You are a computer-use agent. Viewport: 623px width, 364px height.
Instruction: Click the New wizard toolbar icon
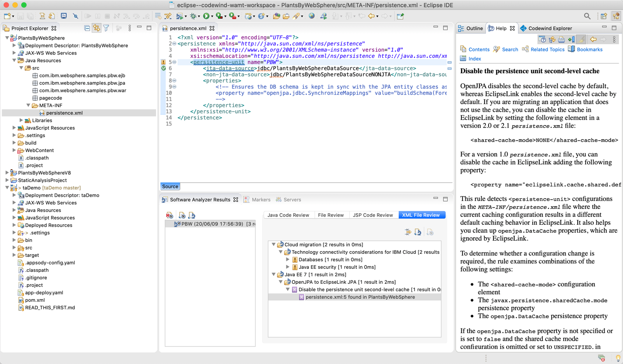[7, 16]
